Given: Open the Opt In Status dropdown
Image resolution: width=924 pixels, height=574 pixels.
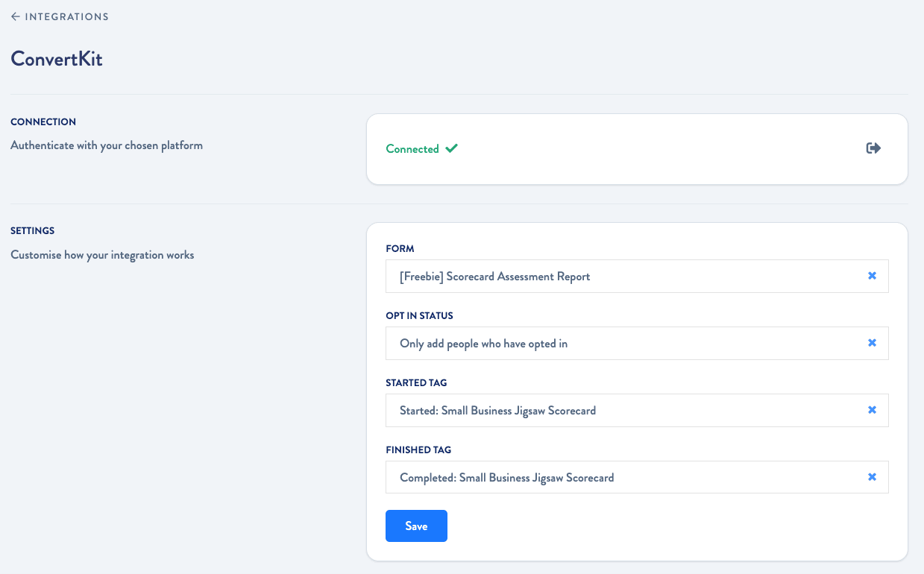Looking at the screenshot, I should click(x=637, y=343).
